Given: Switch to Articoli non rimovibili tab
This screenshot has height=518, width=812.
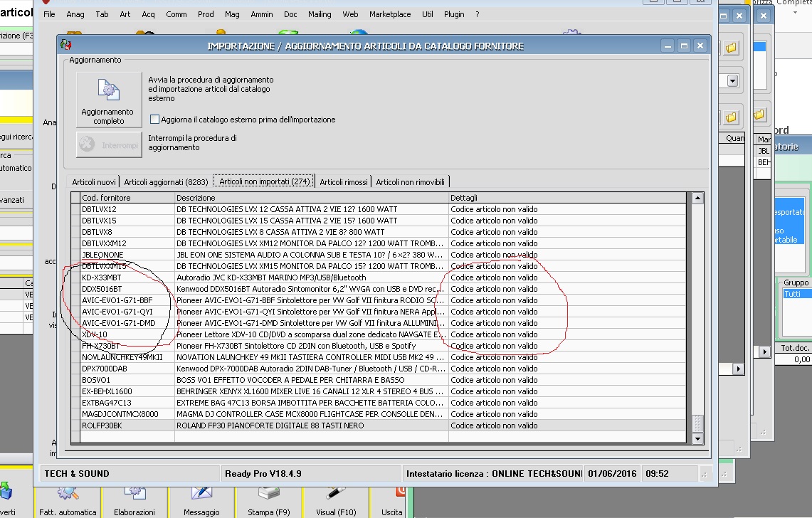Looking at the screenshot, I should (410, 182).
